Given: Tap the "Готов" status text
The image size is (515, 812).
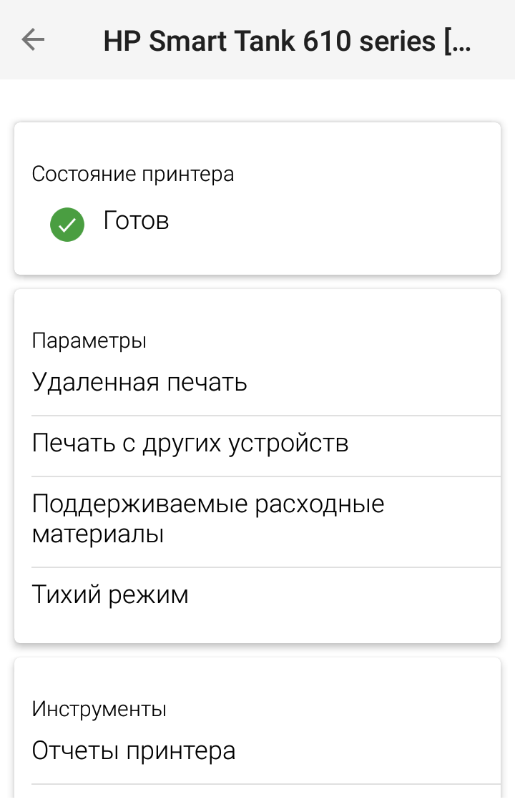Looking at the screenshot, I should (x=136, y=220).
